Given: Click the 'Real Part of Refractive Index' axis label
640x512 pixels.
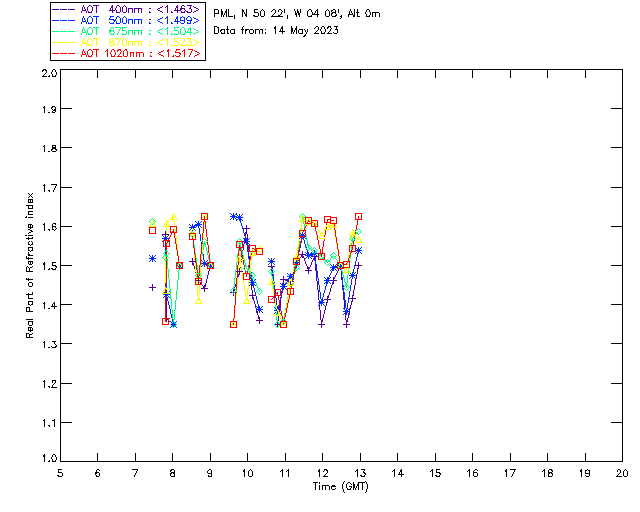Looking at the screenshot, I should coord(30,265).
